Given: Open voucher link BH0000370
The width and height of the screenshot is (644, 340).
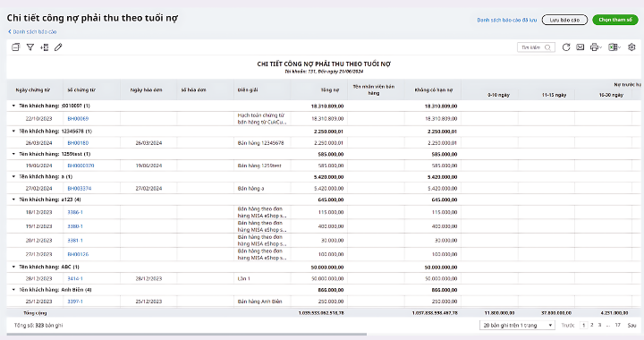Looking at the screenshot, I should (x=80, y=166).
